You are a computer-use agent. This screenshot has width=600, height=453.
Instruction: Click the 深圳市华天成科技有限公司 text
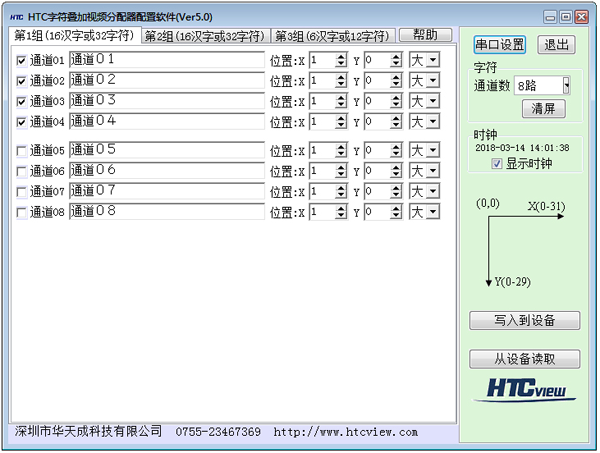[x=88, y=432]
